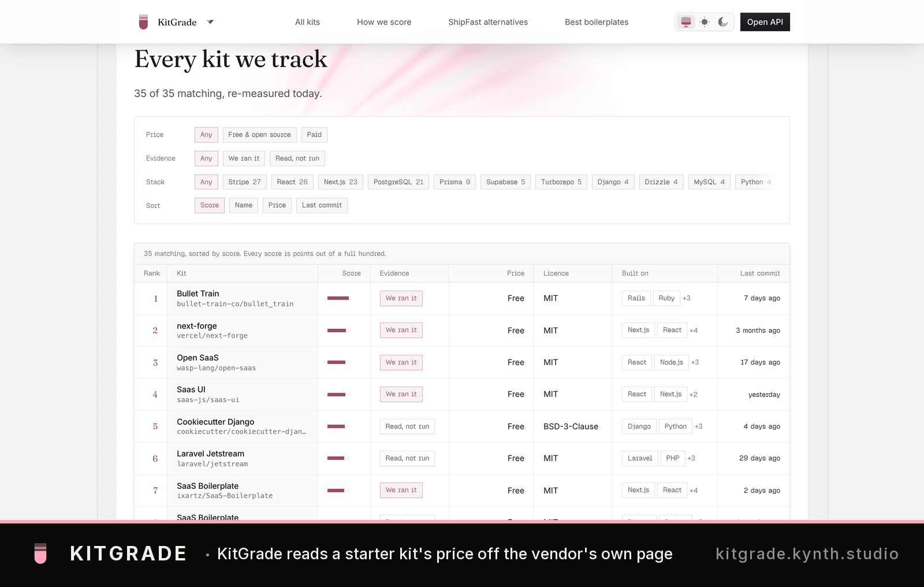Switch to light theme sun icon
Viewport: 924px width, 587px height.
click(705, 22)
